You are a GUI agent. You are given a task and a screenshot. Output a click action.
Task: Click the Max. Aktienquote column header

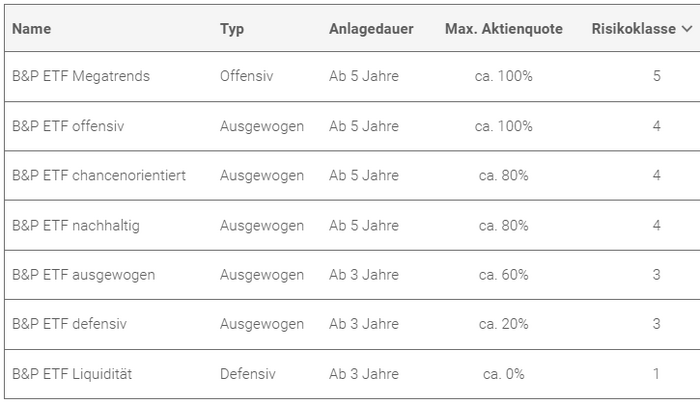tap(503, 29)
